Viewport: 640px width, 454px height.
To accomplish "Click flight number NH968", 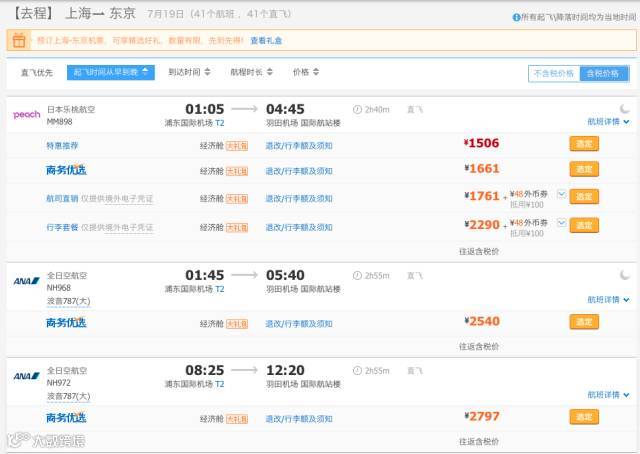I will [x=59, y=288].
